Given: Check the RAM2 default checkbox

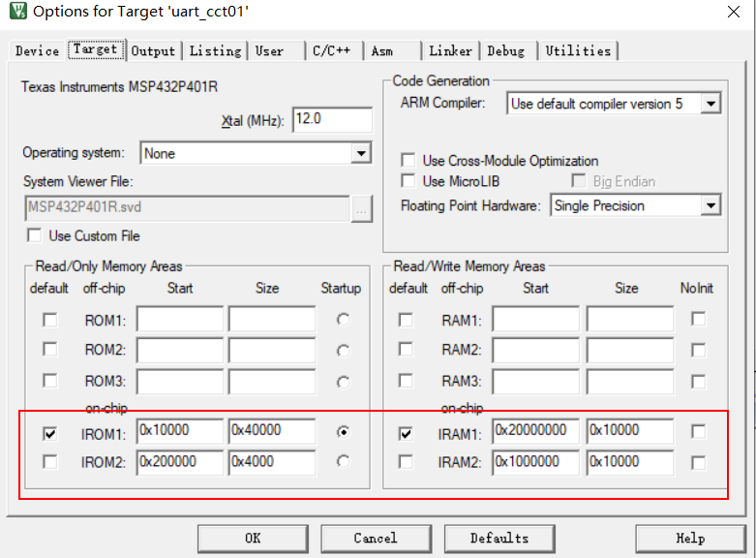Looking at the screenshot, I should click(x=406, y=349).
